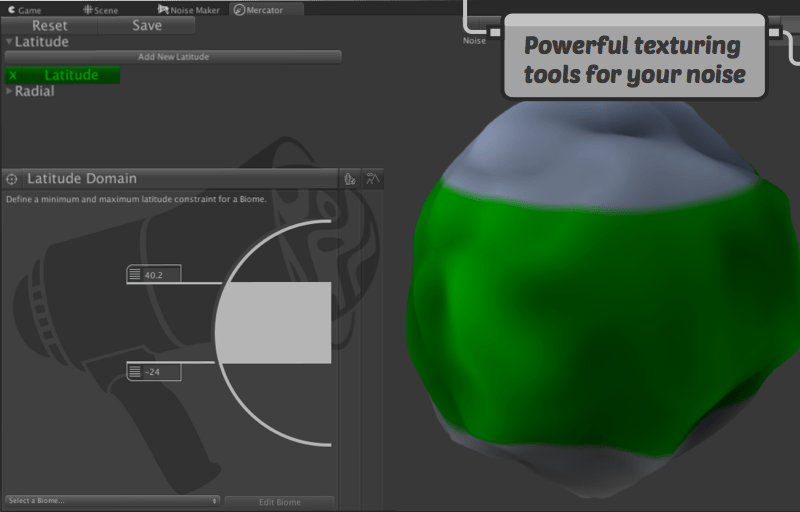Click the minimum latitude field showing -24
The image size is (800, 512).
point(160,372)
